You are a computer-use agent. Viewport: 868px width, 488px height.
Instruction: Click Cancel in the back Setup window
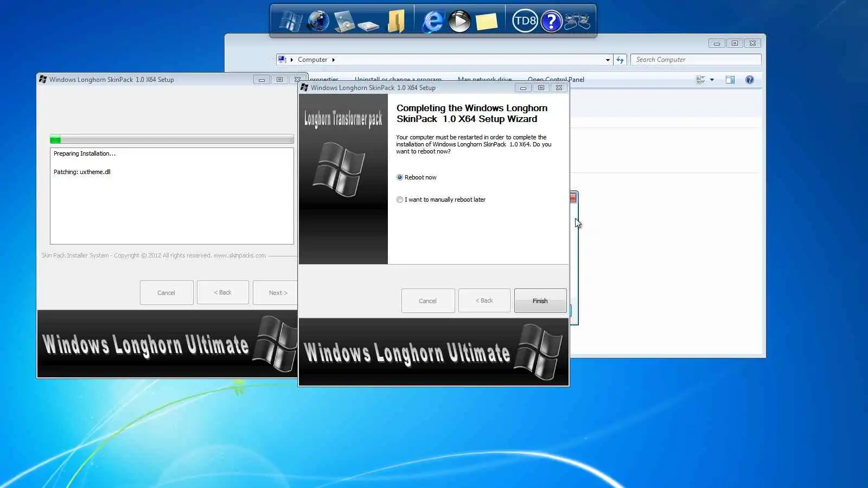[x=166, y=293]
